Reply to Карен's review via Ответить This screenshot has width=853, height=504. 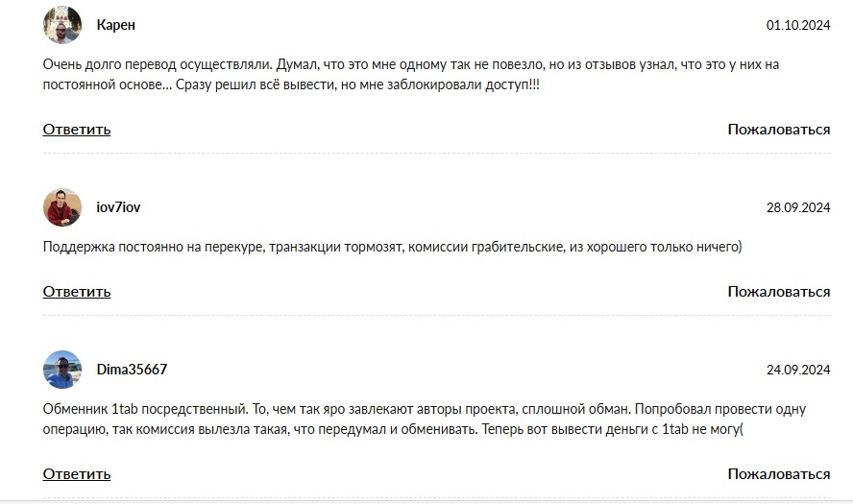pos(77,130)
